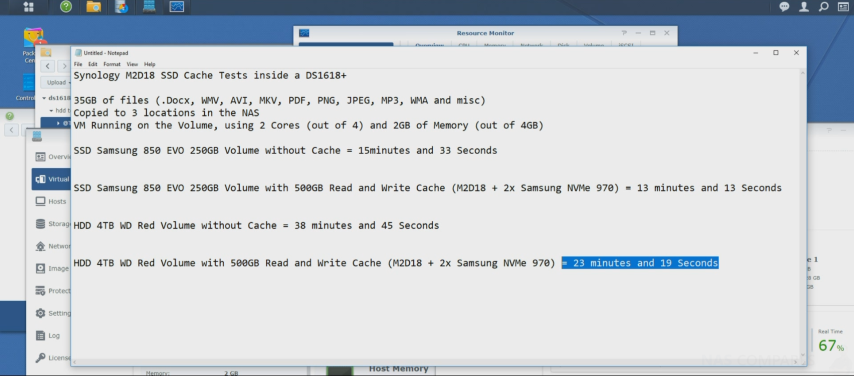Open Virtual Machine Manager taskbar icon
Viewport: 854px width, 376px height.
pyautogui.click(x=149, y=7)
